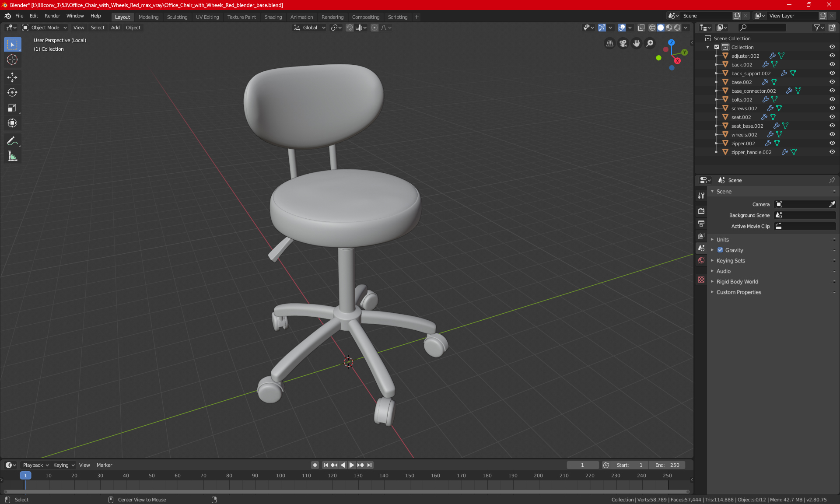Expand the Units panel
Image resolution: width=840 pixels, height=504 pixels.
(722, 240)
